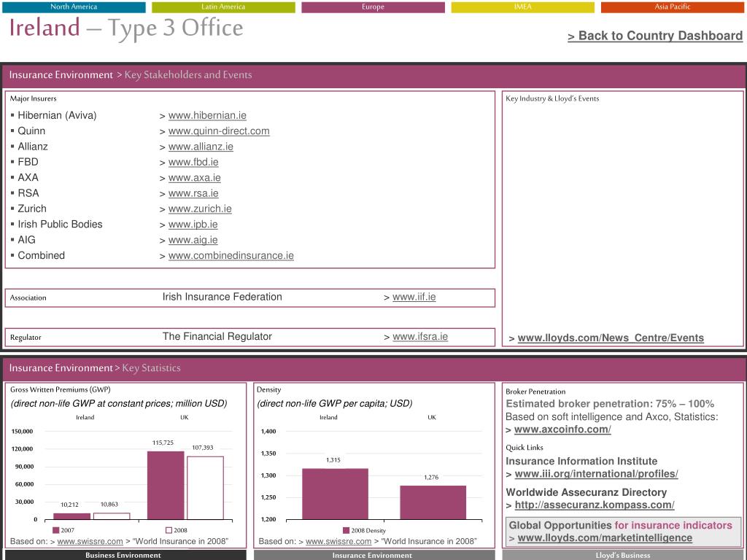Viewport: 747px width, 560px height.
Task: Click the Combined insurer name
Action: click(41, 256)
